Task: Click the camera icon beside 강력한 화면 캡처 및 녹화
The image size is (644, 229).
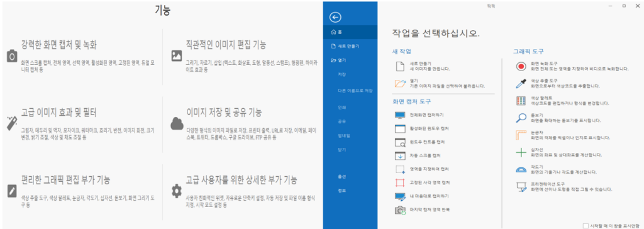Action: (12, 57)
